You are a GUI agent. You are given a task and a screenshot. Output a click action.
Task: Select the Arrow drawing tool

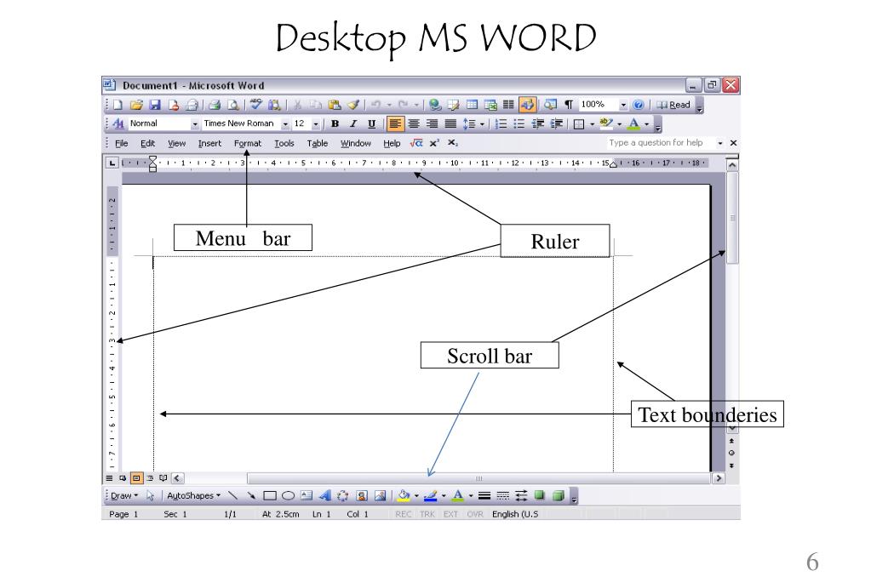pos(251,495)
